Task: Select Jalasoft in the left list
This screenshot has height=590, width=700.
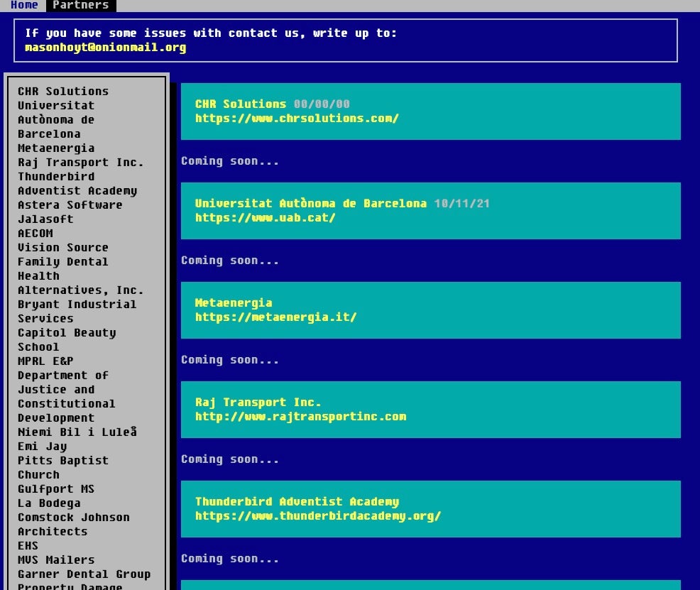Action: pyautogui.click(x=45, y=219)
